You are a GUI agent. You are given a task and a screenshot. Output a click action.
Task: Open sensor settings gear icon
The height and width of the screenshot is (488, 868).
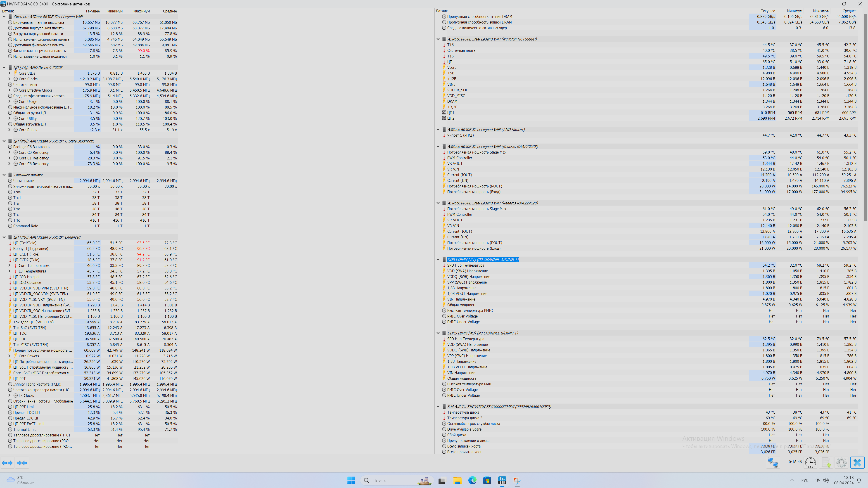point(841,462)
